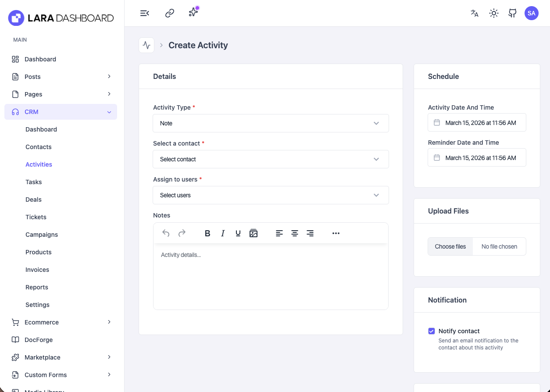Click the Marketplace puzzle icon
Screen dimensions: 550x392
pos(15,357)
